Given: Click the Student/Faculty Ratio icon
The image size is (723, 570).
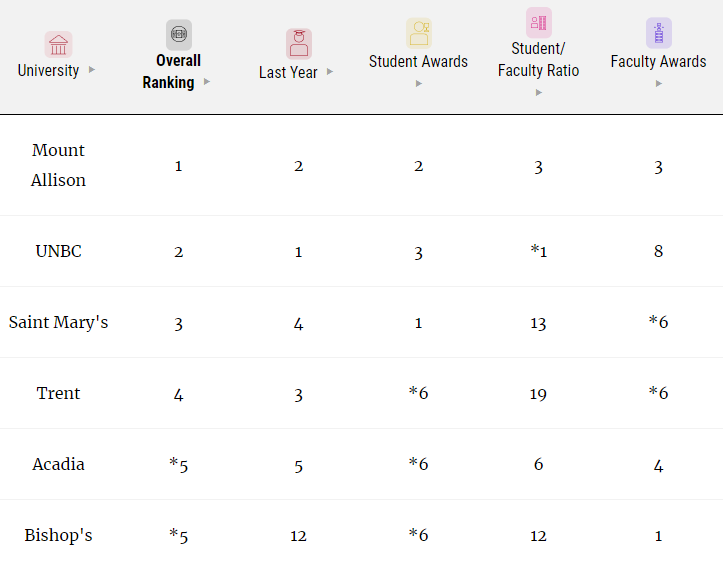Looking at the screenshot, I should pos(538,23).
